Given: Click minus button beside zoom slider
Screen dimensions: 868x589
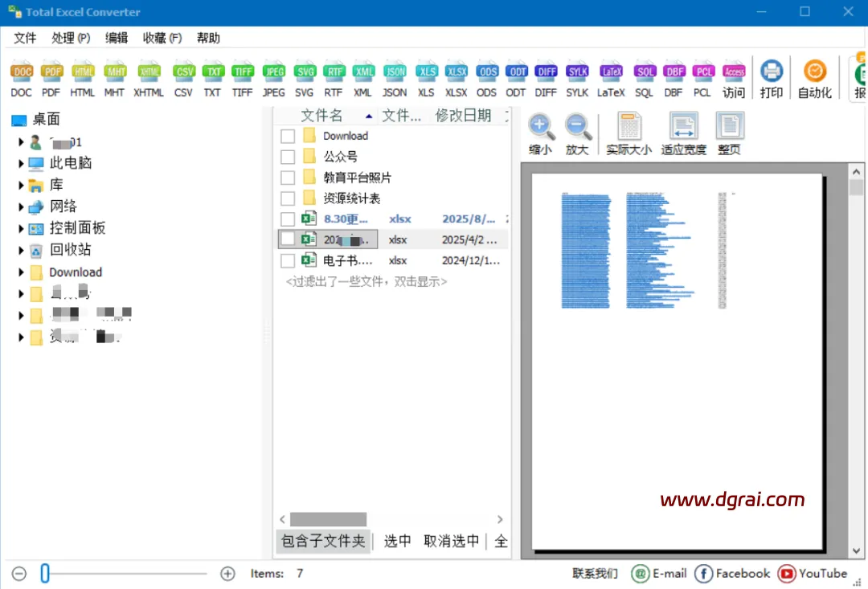Looking at the screenshot, I should [18, 574].
